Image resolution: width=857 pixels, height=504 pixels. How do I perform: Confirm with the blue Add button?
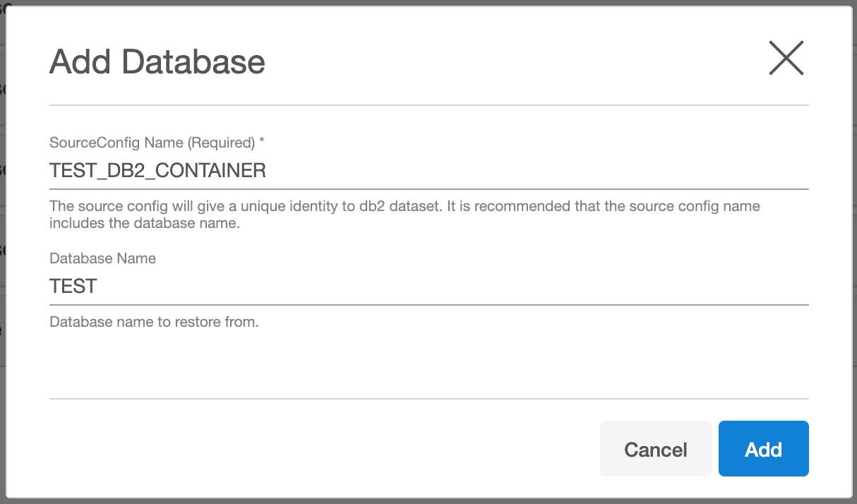763,449
